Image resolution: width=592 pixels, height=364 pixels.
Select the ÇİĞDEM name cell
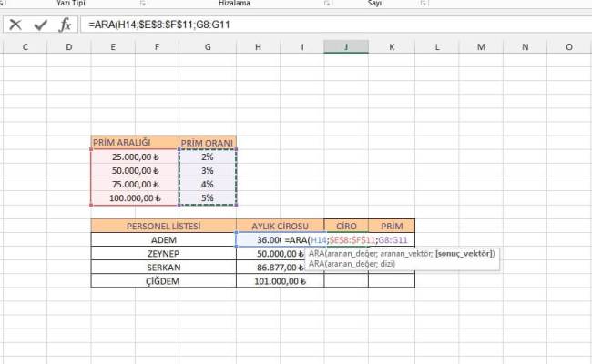[x=163, y=281]
